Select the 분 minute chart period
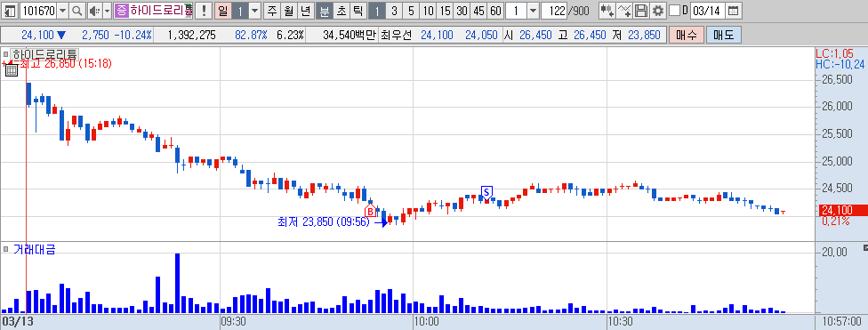This screenshot has width=868, height=330. [324, 11]
